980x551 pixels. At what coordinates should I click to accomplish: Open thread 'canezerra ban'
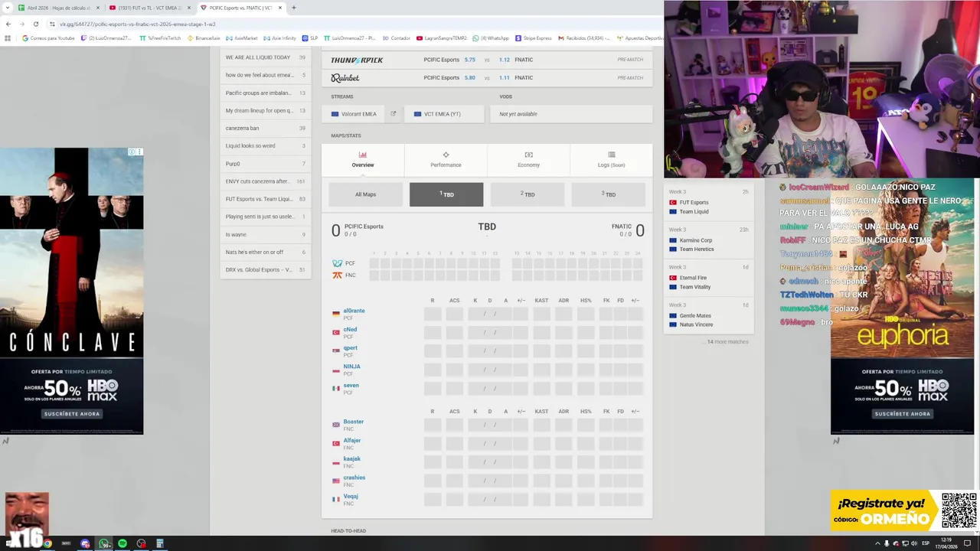pos(266,128)
